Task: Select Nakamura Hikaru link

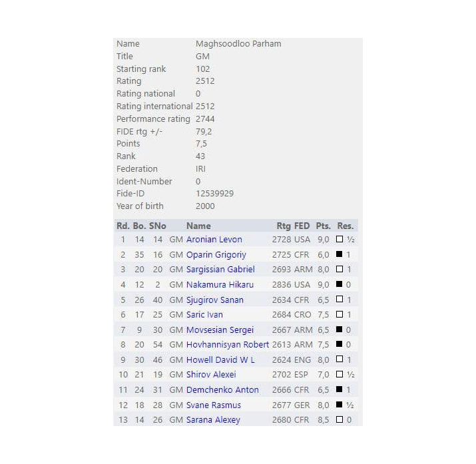Action: point(220,284)
